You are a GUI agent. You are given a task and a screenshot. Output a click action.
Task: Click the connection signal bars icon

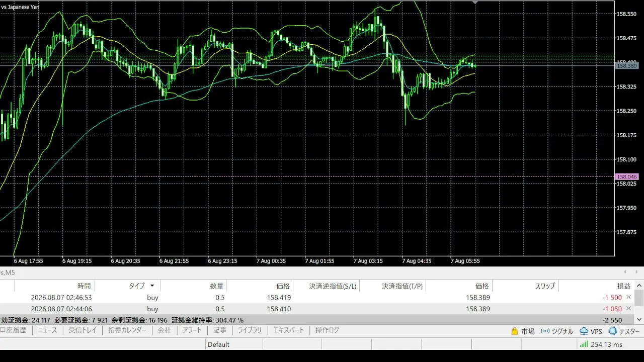point(584,344)
